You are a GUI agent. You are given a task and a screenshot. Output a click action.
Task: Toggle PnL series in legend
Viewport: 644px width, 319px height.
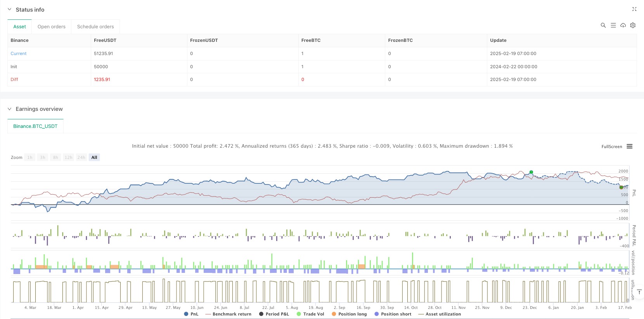click(191, 314)
